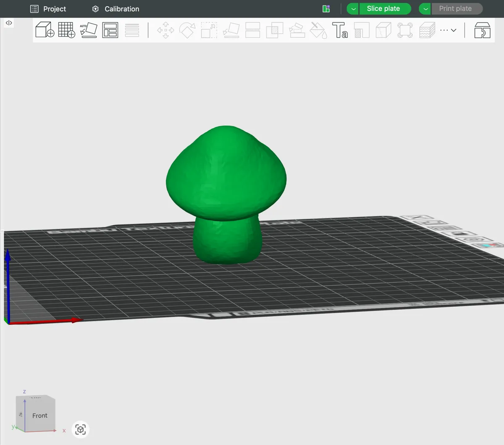The image size is (504, 445).
Task: Expand the toolbar overflow ellipsis menu
Action: pos(448,30)
